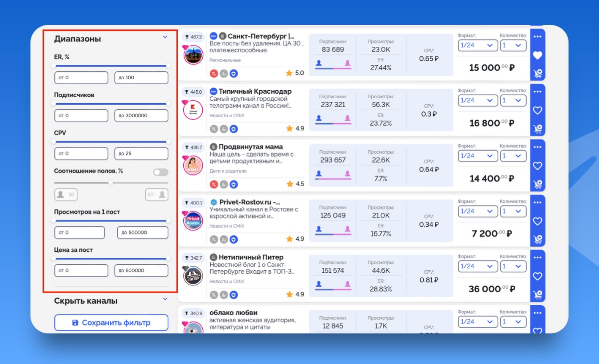Click the CPV range slider
This screenshot has width=599, height=364.
111,142
